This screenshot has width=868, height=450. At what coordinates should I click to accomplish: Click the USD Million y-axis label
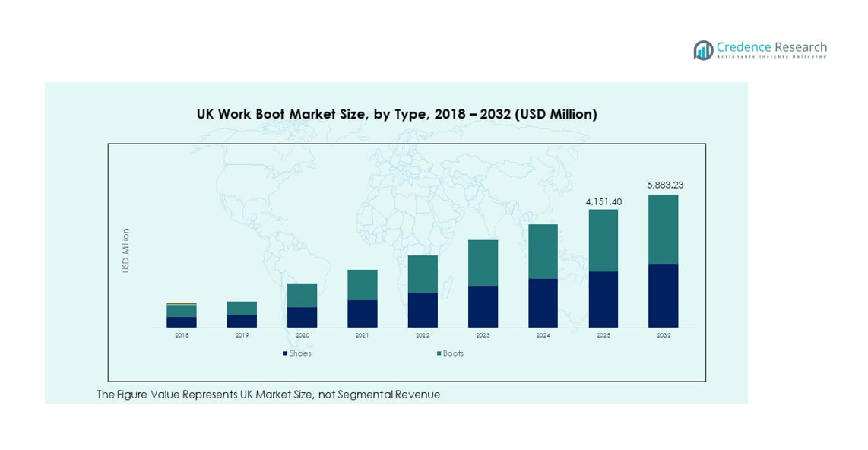pyautogui.click(x=126, y=251)
